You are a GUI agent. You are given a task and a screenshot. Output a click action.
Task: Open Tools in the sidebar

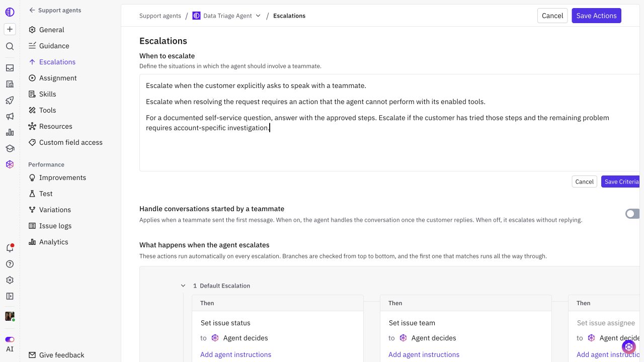[x=70, y=110]
